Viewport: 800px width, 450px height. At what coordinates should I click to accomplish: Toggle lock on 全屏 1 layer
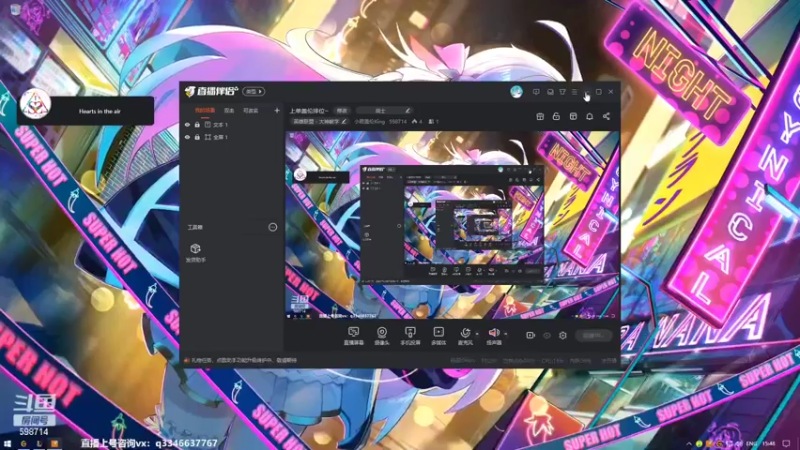[x=197, y=137]
